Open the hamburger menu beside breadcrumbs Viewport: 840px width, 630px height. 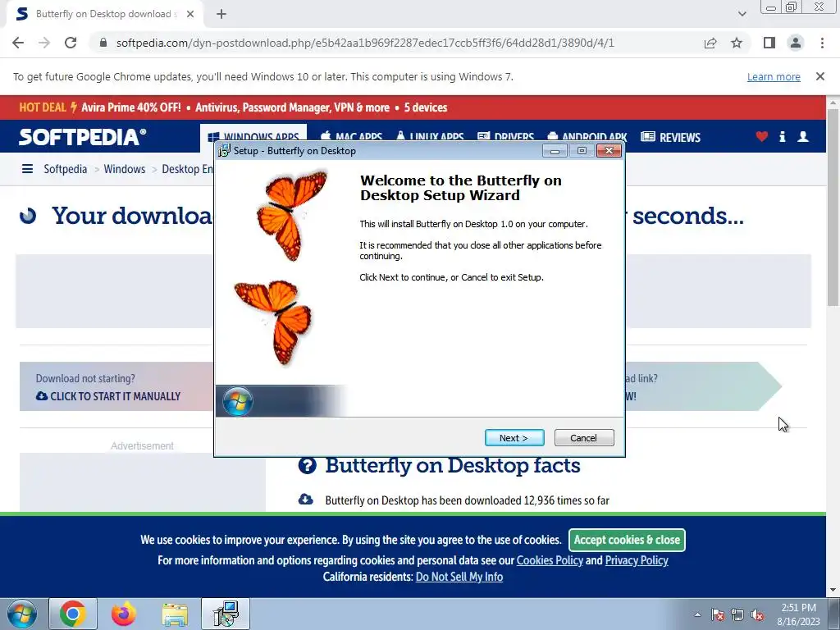coord(27,169)
